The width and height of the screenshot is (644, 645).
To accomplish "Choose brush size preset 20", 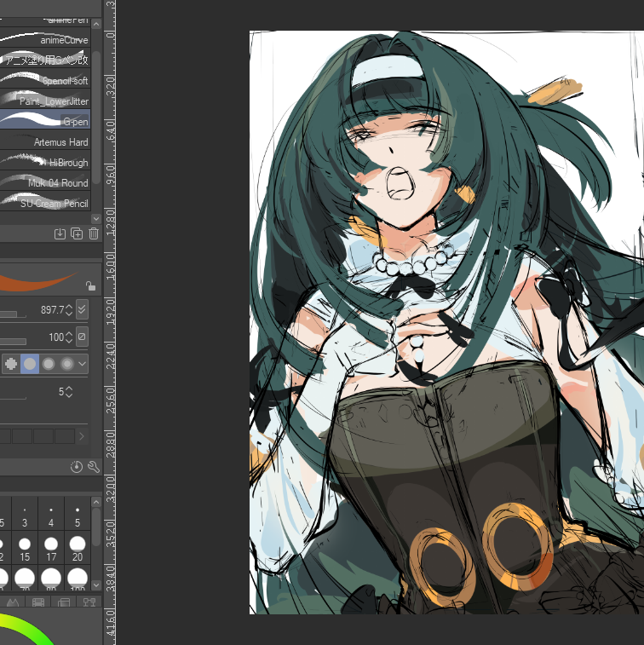I will (x=78, y=548).
